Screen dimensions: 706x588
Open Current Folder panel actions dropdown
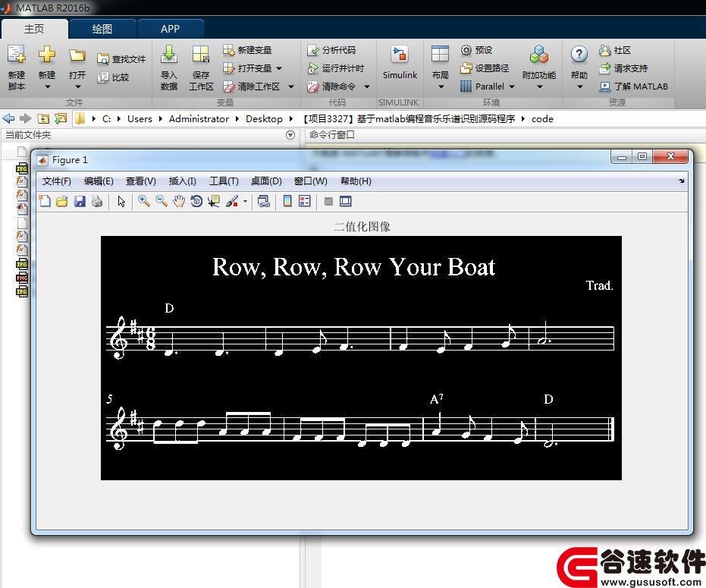coord(290,135)
